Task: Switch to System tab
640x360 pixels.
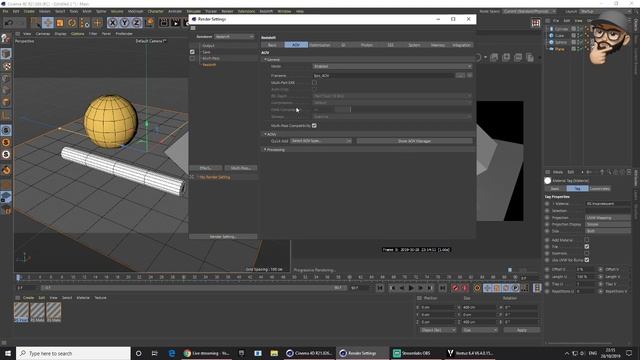Action: click(x=414, y=45)
